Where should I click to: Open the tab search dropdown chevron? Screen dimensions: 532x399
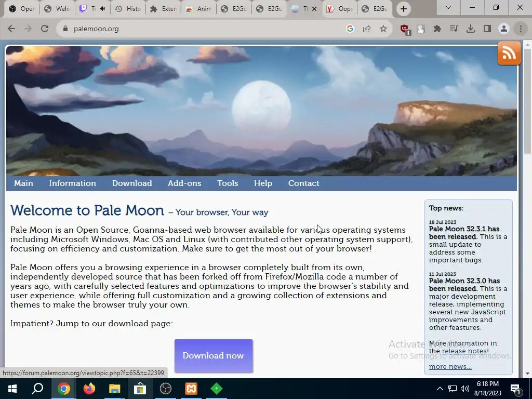click(x=448, y=7)
